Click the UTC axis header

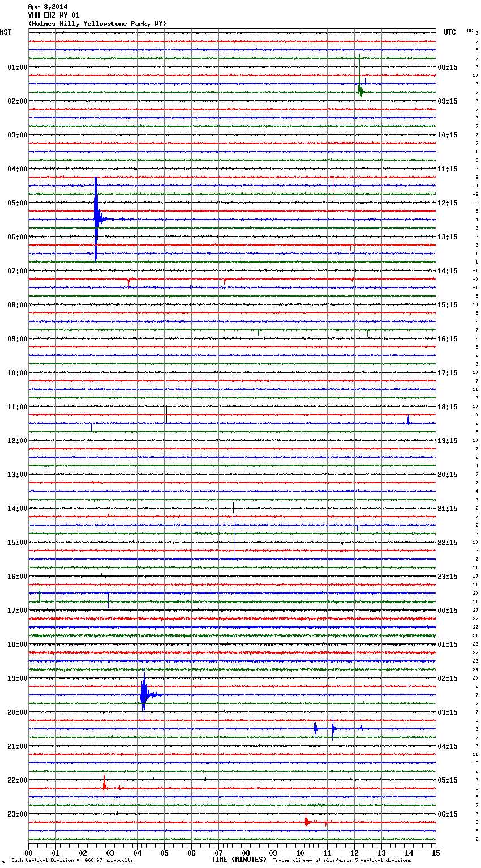(x=449, y=32)
